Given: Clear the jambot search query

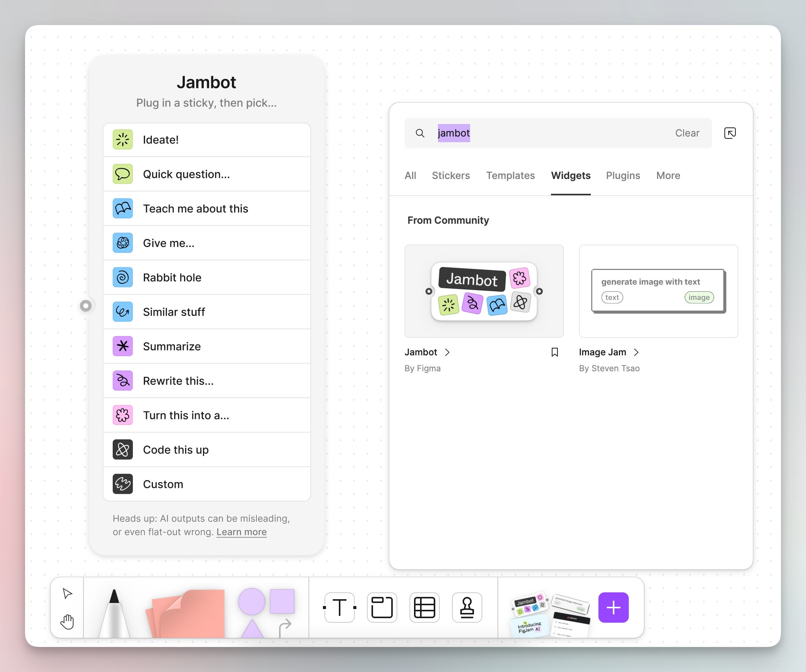Looking at the screenshot, I should point(686,133).
